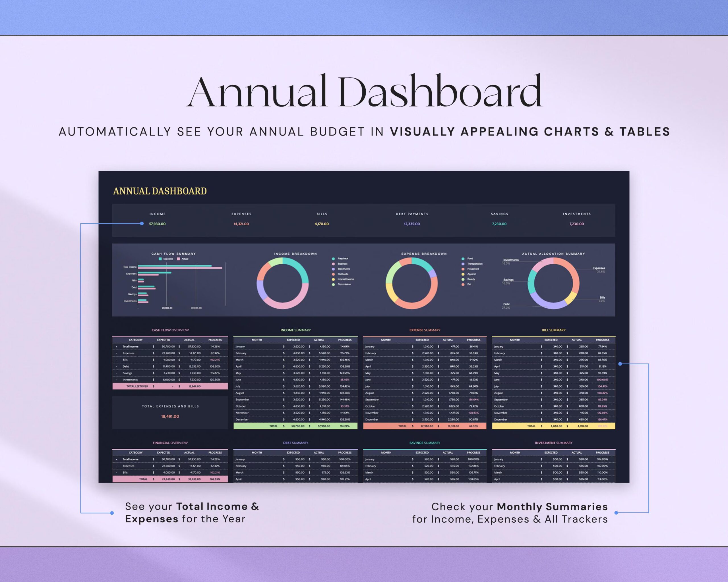Collapse the Expenses row in Cash Flow Overview

(117, 353)
